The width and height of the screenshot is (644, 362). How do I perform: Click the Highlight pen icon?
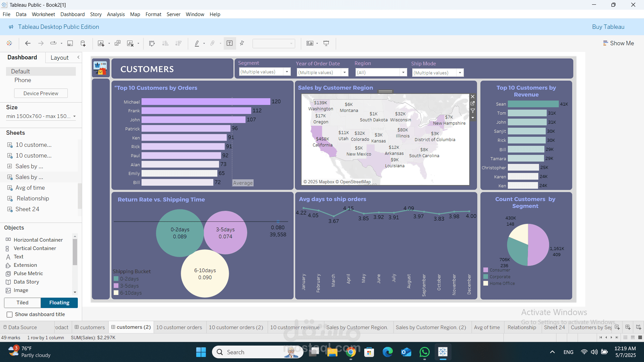pyautogui.click(x=197, y=43)
